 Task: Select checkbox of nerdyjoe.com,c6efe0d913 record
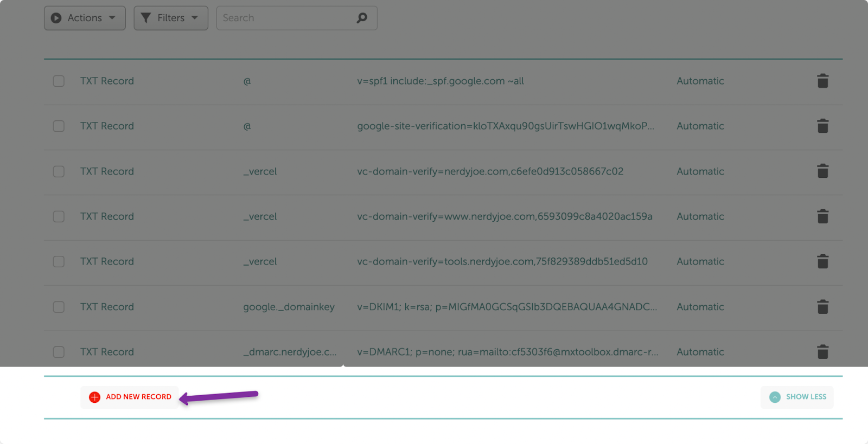[59, 171]
